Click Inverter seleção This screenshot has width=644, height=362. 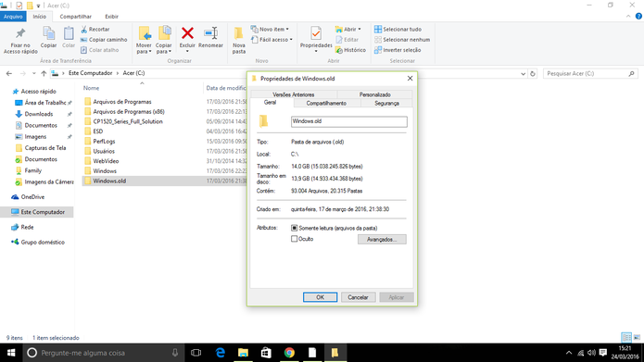tap(398, 50)
